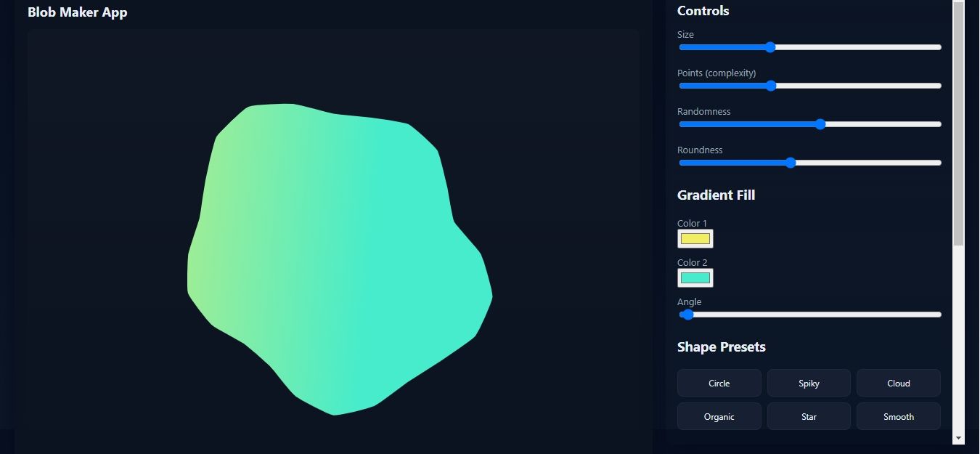
Task: Click the far right end of Angle slider track
Action: coord(939,315)
